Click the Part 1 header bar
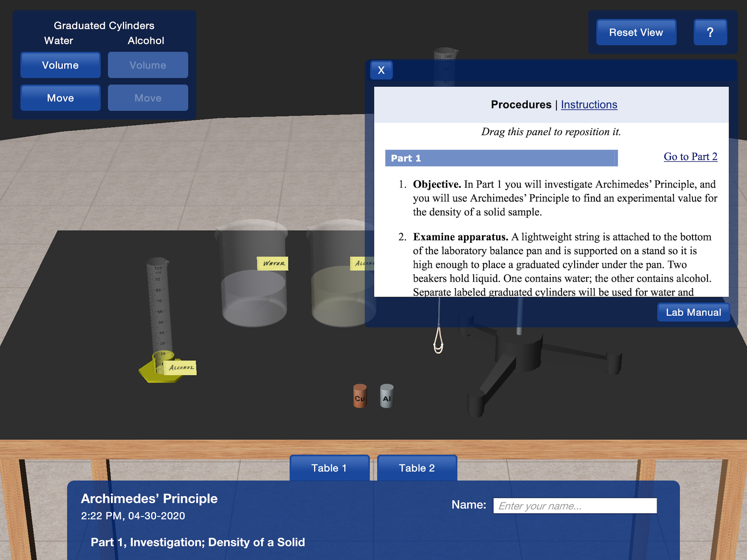747x560 pixels. (x=501, y=158)
